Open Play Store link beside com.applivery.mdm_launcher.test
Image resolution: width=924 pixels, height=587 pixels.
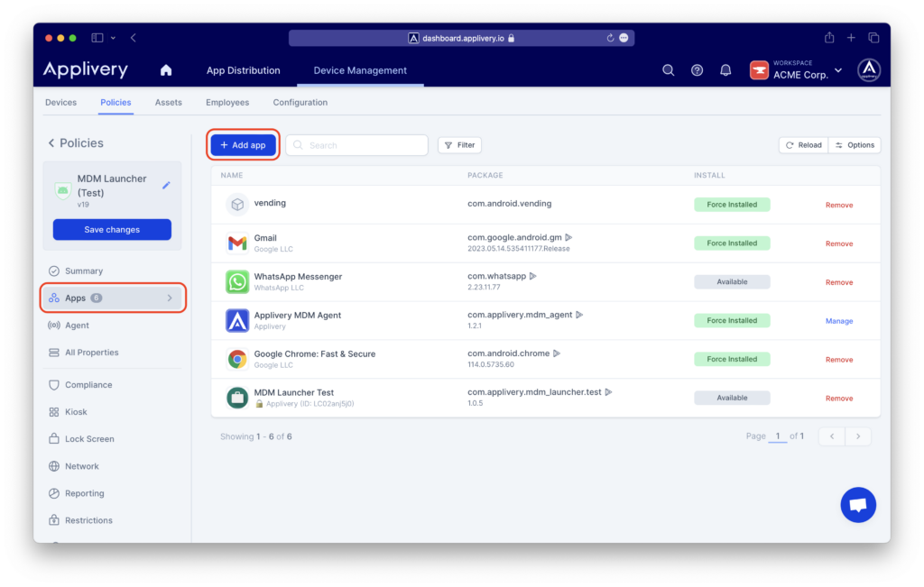609,392
